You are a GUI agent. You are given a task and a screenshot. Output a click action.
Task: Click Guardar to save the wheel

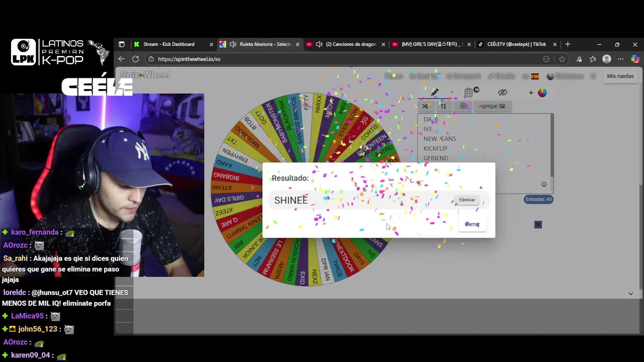point(424,76)
